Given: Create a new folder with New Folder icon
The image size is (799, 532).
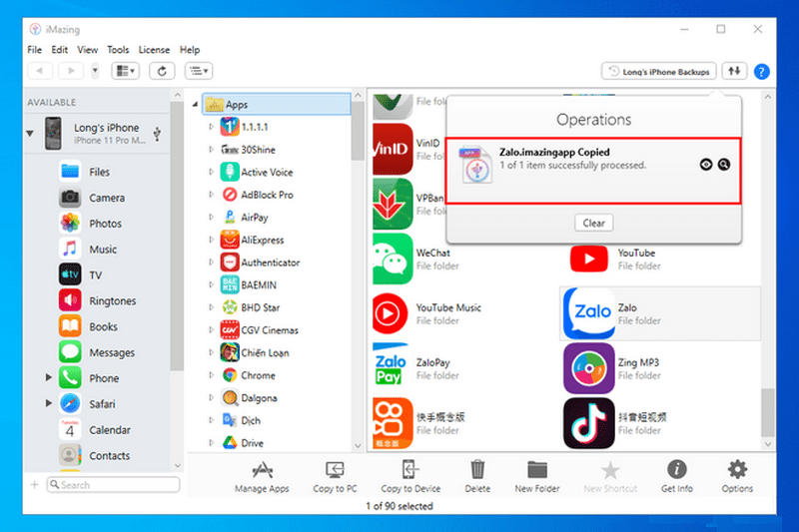Looking at the screenshot, I should coord(537,475).
